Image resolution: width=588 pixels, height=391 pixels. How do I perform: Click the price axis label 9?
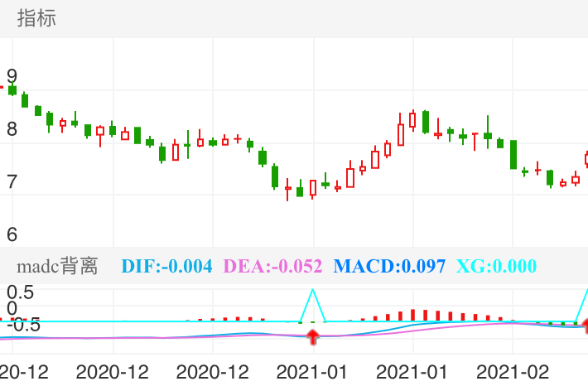12,76
